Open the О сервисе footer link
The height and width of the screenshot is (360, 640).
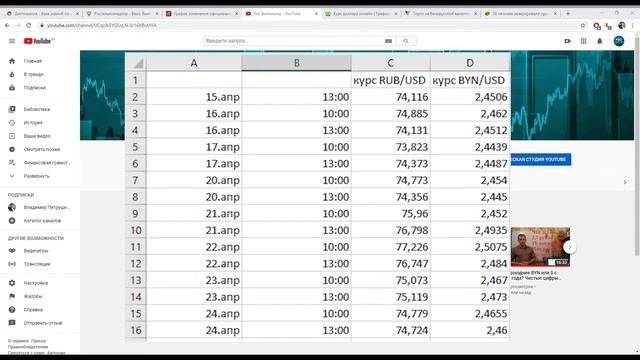click(17, 341)
